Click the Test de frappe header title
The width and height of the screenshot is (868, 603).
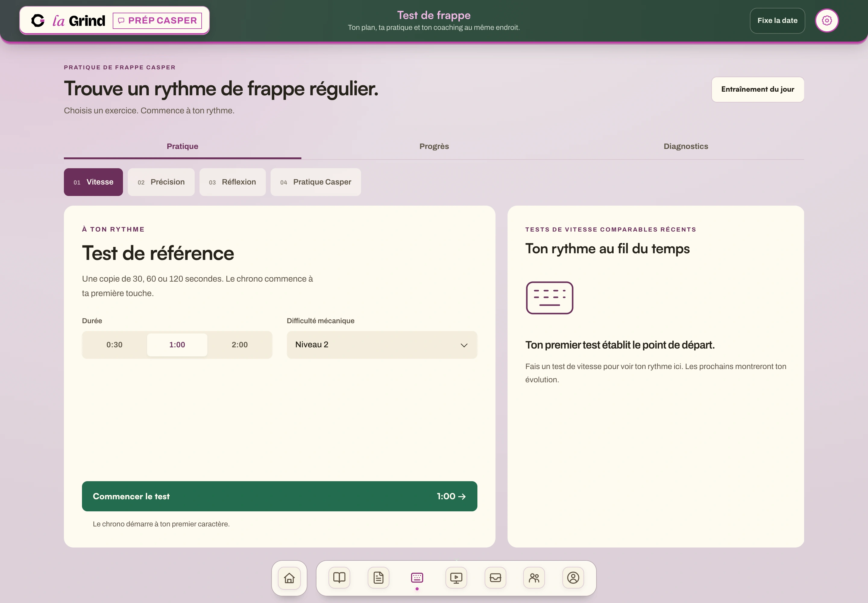tap(434, 15)
